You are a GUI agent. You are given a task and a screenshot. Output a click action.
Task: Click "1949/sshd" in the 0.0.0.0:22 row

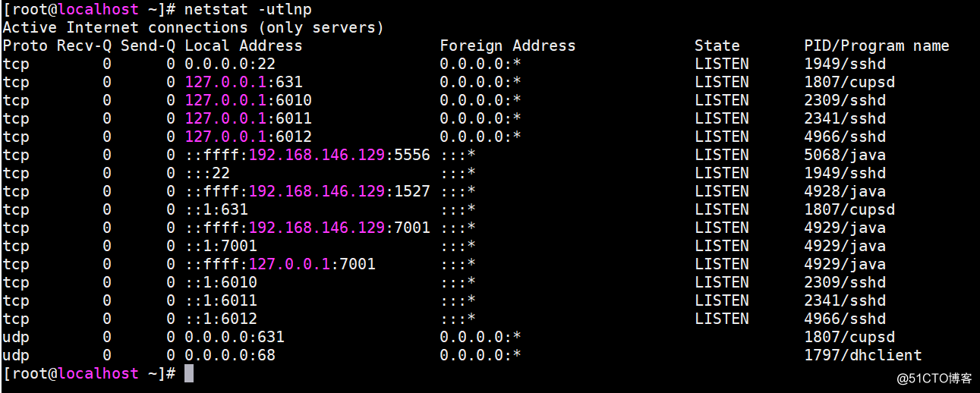(x=845, y=64)
